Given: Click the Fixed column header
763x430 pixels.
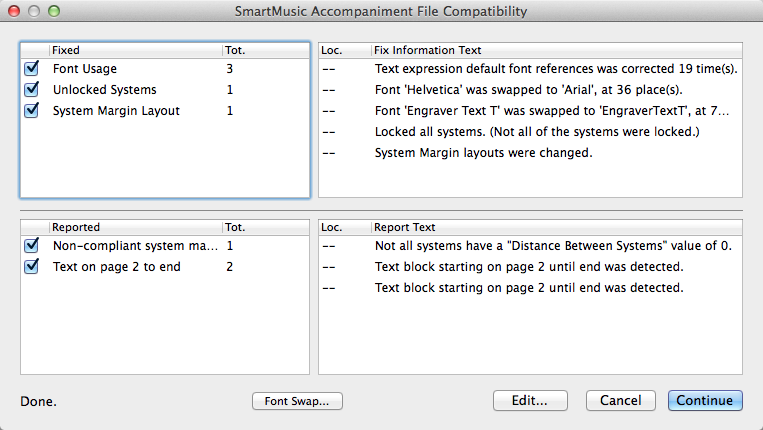Looking at the screenshot, I should (136, 50).
